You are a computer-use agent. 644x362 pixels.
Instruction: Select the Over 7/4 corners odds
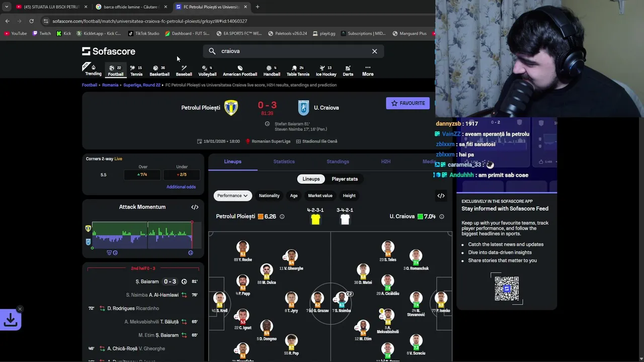143,174
